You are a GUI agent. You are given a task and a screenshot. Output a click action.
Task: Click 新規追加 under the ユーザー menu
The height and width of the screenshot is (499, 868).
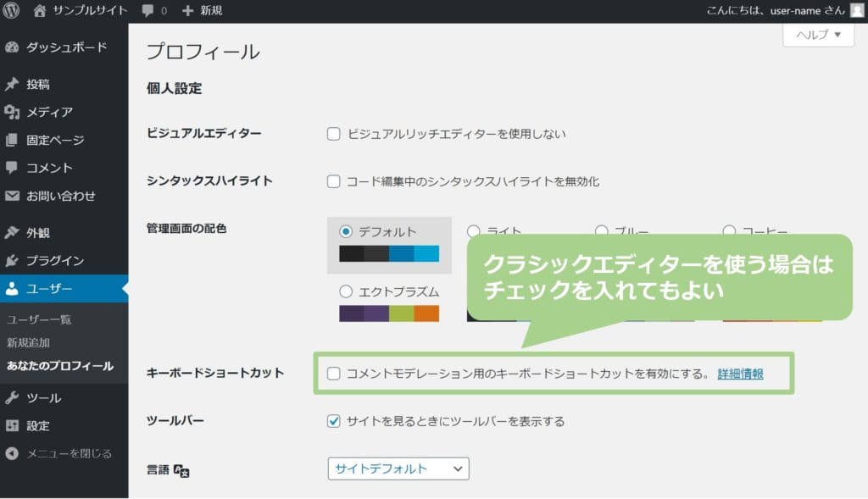click(x=28, y=343)
